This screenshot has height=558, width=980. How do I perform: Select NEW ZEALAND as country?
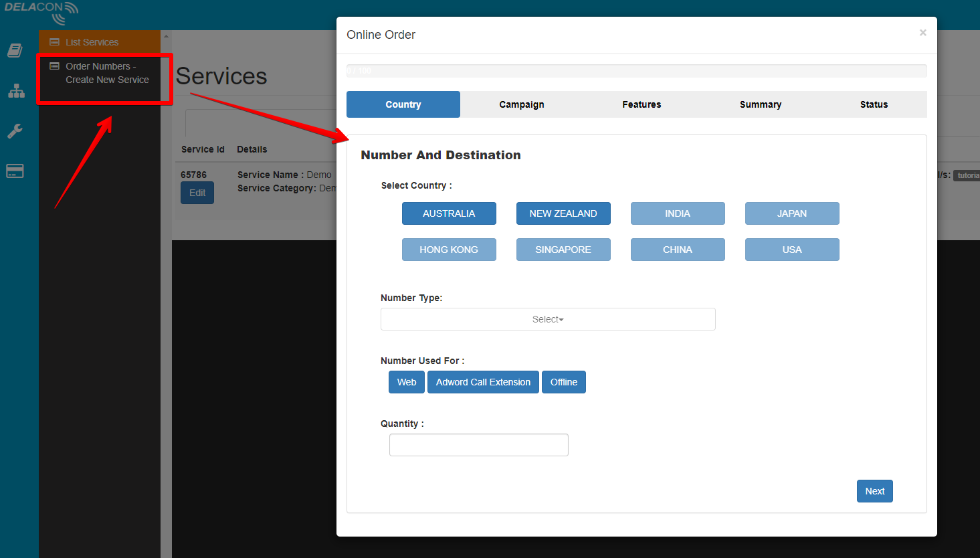(x=563, y=213)
